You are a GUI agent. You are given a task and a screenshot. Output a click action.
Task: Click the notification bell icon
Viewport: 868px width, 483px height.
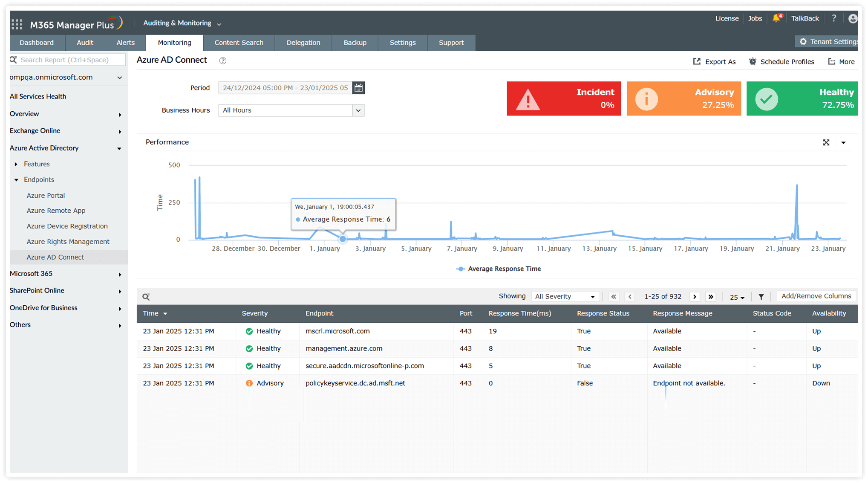(x=776, y=18)
